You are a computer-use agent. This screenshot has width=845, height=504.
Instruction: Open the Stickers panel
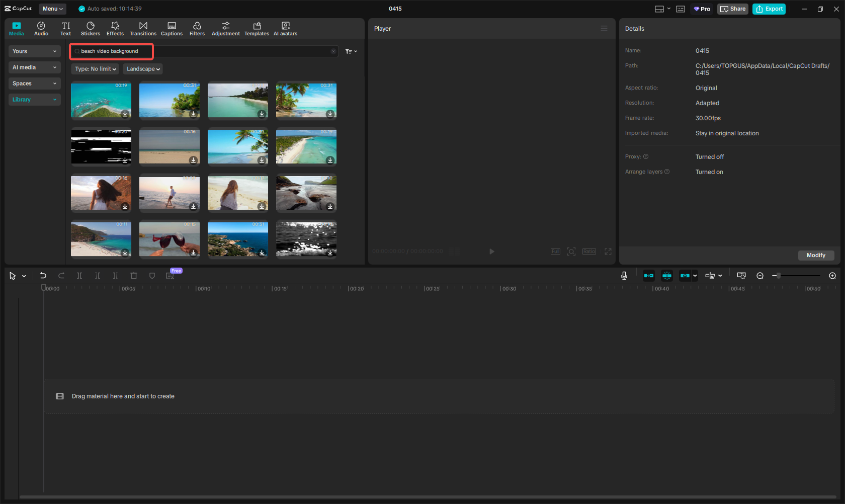pyautogui.click(x=91, y=29)
